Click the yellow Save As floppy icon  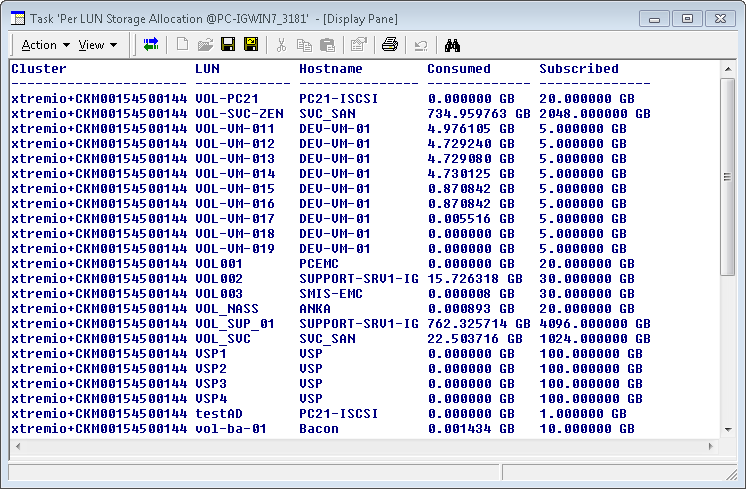[250, 45]
